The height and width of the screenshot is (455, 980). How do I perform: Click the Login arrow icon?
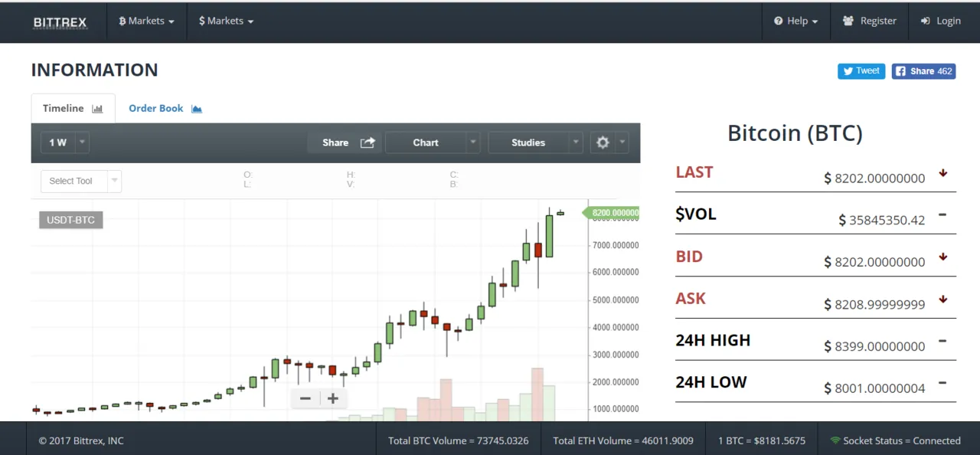tap(926, 21)
